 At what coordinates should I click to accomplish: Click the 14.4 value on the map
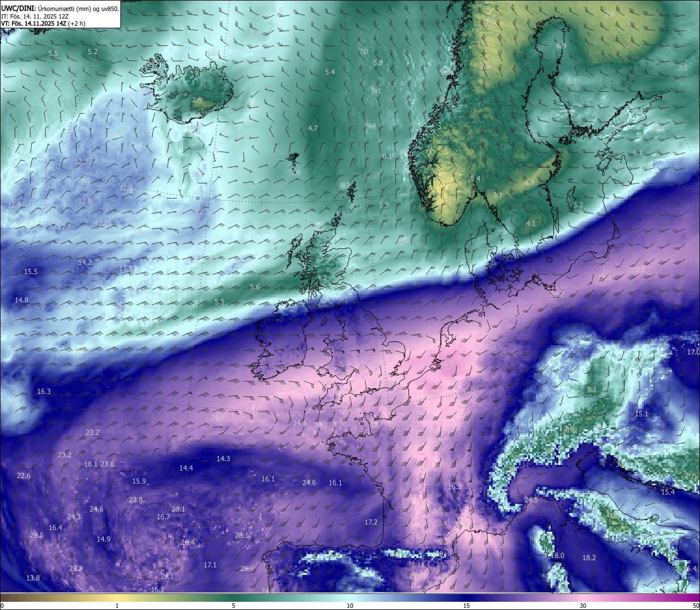coord(186,468)
